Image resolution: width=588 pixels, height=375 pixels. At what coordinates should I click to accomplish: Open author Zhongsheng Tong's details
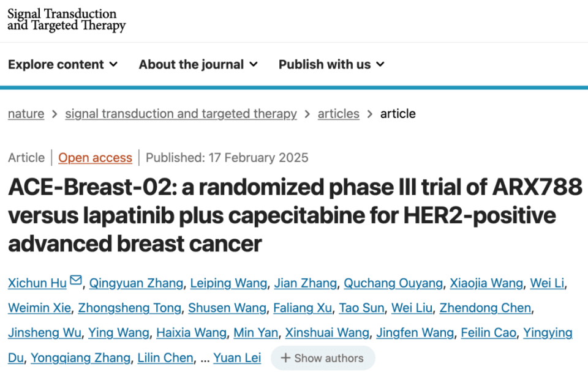(130, 308)
